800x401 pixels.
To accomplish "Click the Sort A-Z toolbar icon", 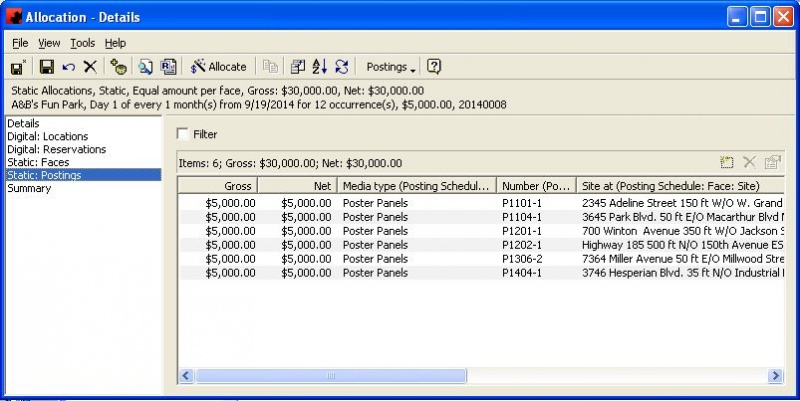I will [320, 67].
